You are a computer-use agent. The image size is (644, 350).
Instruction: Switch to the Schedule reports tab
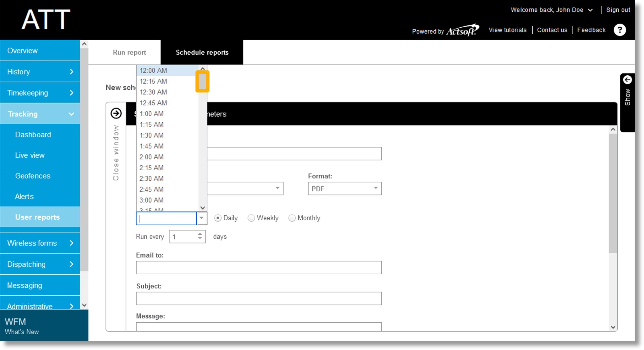click(202, 52)
